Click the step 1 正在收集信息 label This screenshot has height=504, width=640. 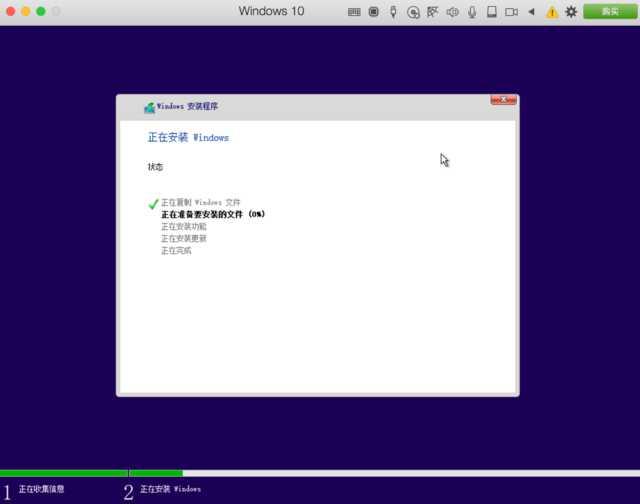[41, 489]
